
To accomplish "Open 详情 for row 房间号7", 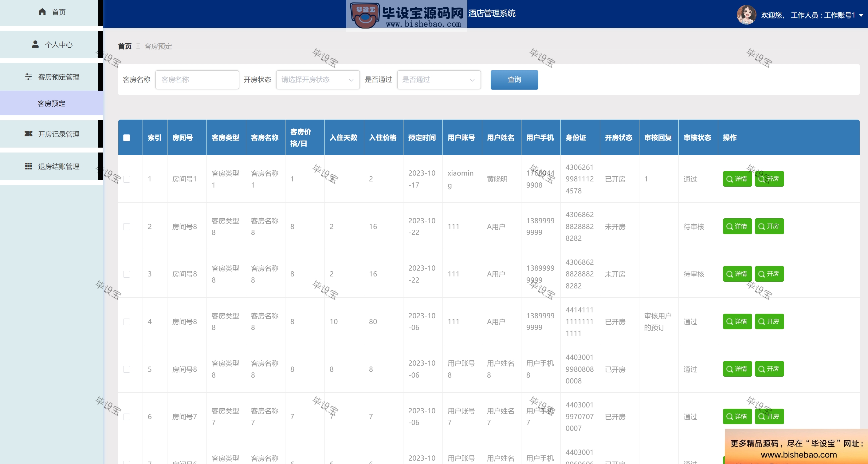I will (737, 416).
